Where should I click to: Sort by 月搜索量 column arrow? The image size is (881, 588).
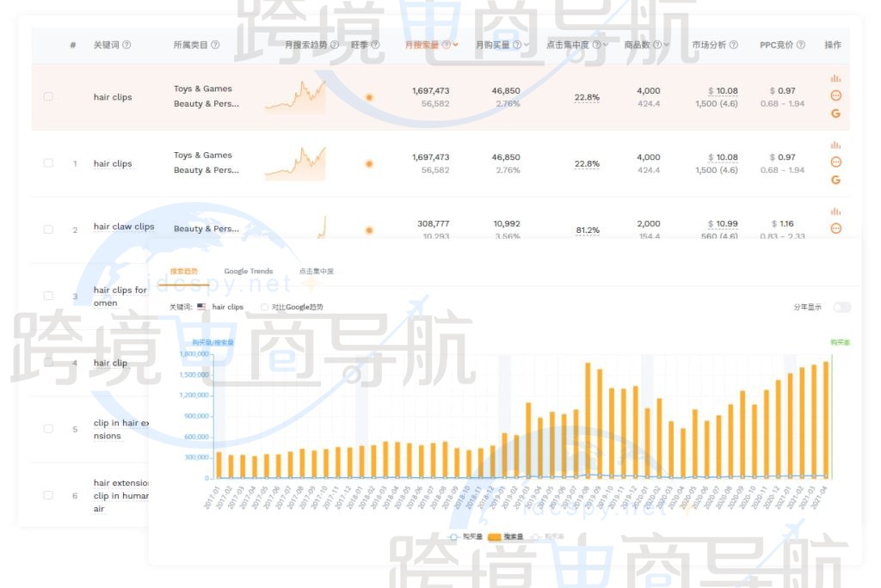[x=455, y=45]
